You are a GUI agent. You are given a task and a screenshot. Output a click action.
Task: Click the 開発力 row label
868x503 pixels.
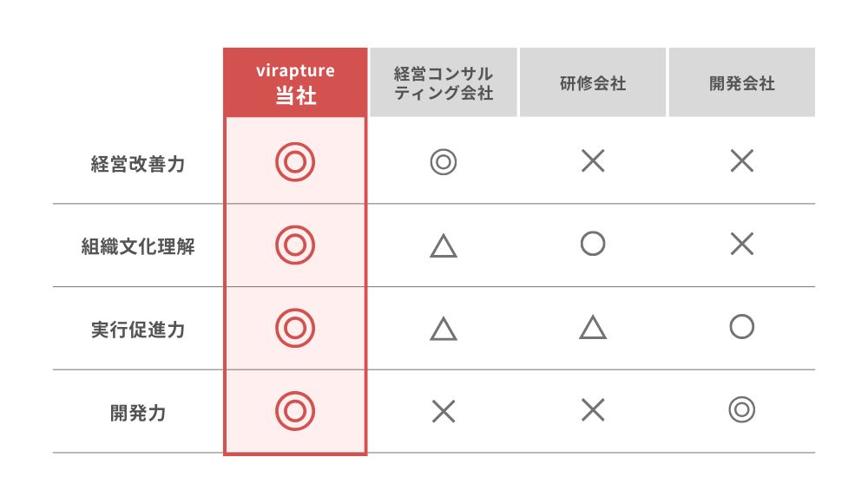(138, 413)
